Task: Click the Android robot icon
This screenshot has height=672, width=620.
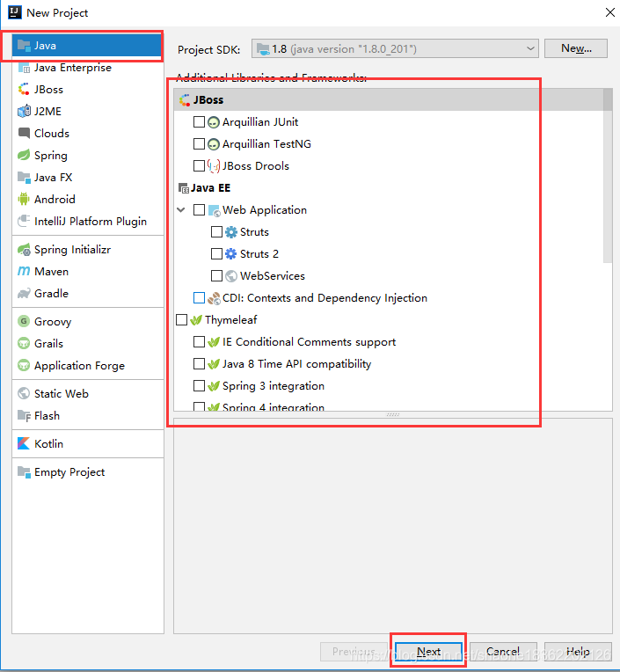Action: [24, 200]
